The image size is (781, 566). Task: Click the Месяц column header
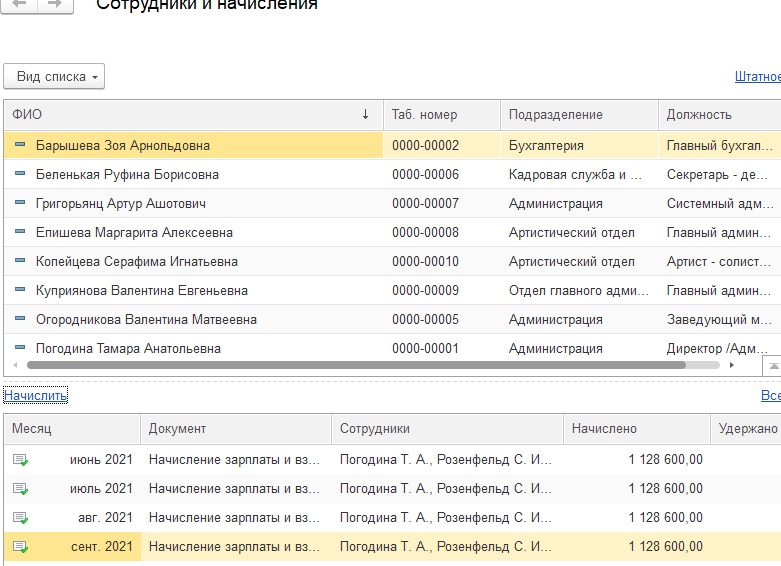[x=72, y=428]
